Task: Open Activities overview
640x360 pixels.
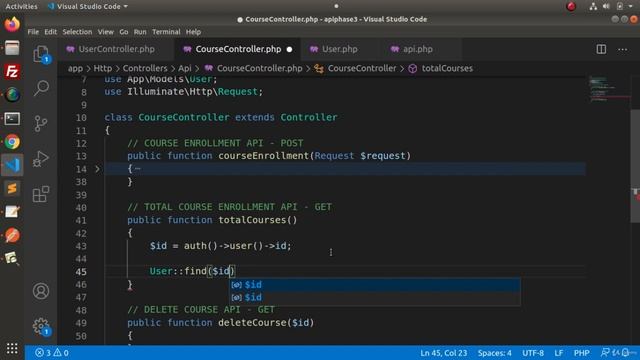Action: [21, 7]
